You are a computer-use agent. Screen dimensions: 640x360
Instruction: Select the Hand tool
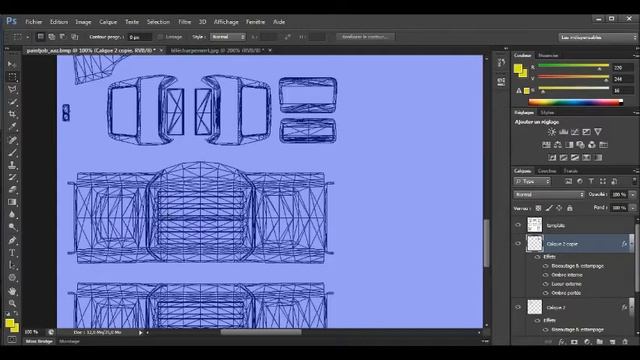tap(12, 291)
